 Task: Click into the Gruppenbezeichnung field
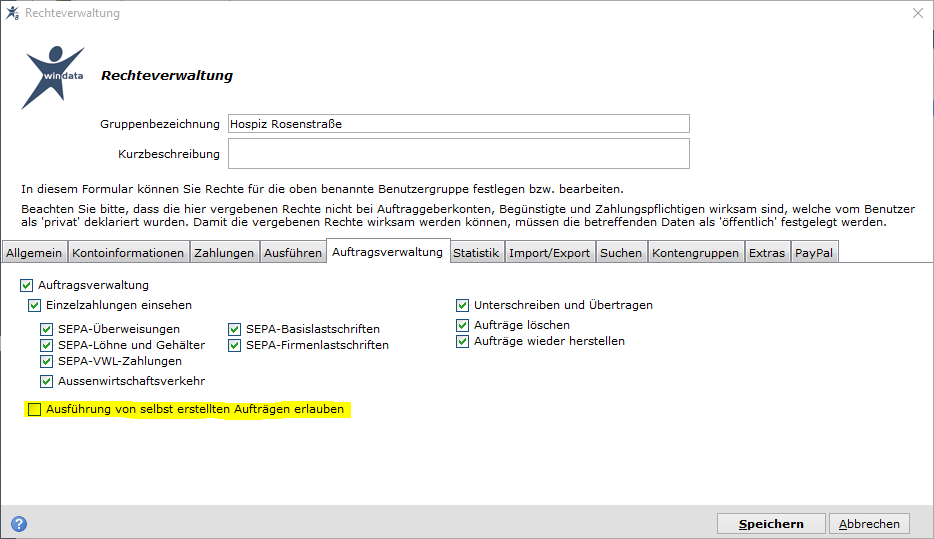tap(459, 124)
